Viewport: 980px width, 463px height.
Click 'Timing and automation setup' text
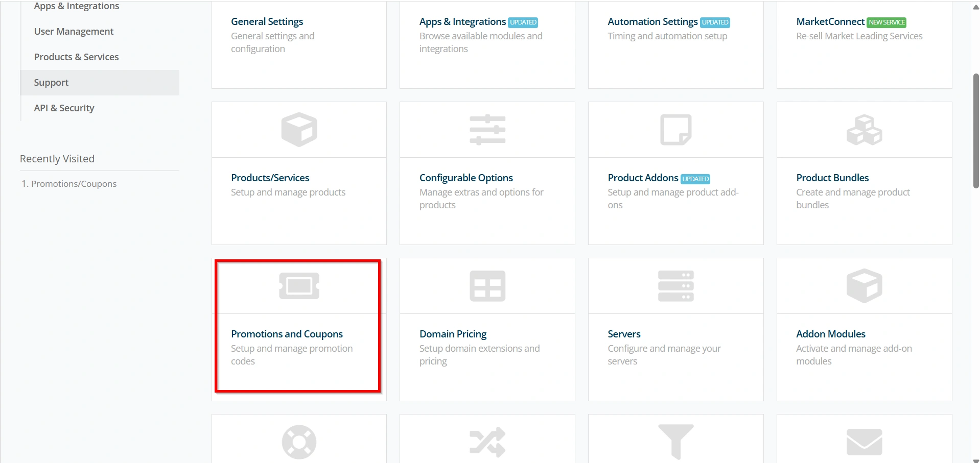(667, 36)
